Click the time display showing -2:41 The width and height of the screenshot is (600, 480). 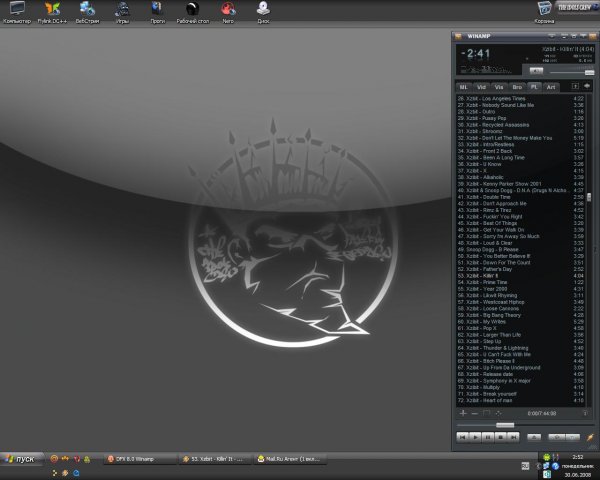click(476, 54)
